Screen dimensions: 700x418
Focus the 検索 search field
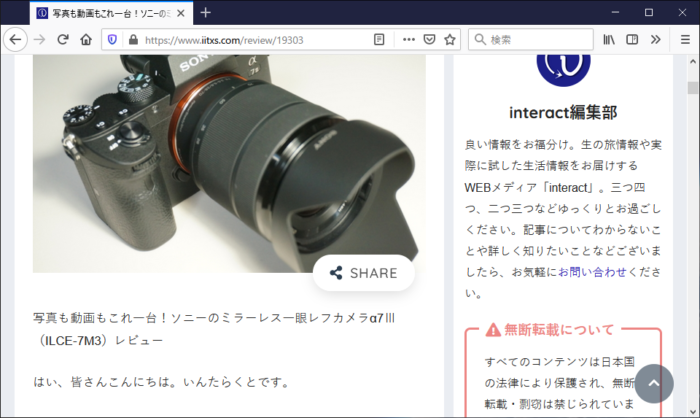tap(531, 40)
